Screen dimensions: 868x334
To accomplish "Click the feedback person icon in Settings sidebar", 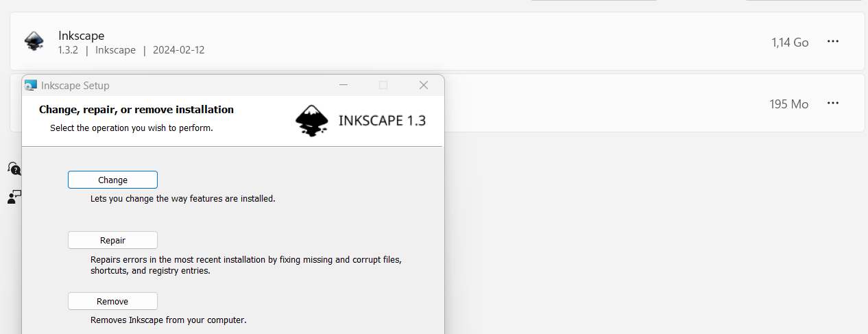I will (x=14, y=198).
